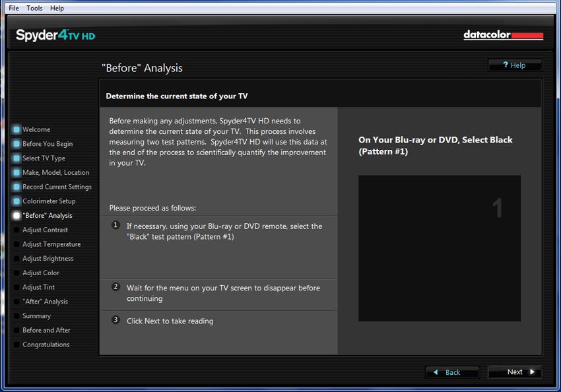Image resolution: width=561 pixels, height=392 pixels.
Task: Select Adjust Temperature in the sidebar
Action: pos(51,244)
